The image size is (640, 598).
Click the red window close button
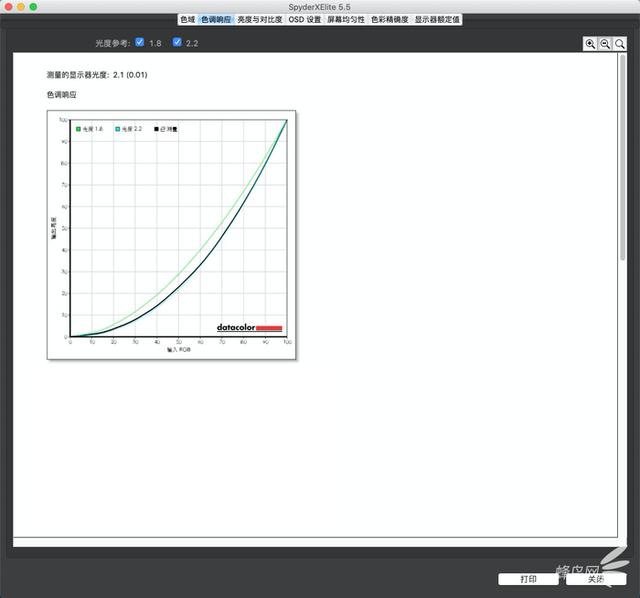pos(8,7)
